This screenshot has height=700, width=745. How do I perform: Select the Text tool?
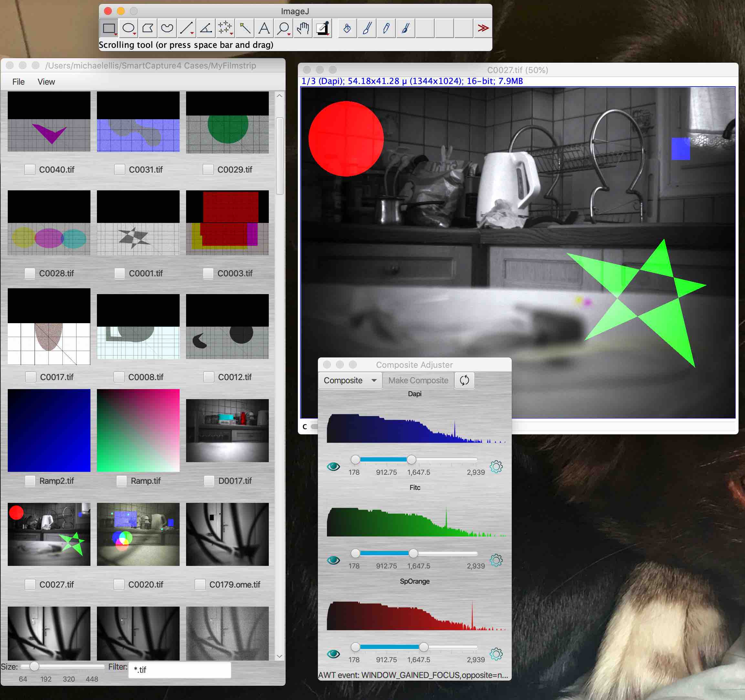[264, 28]
